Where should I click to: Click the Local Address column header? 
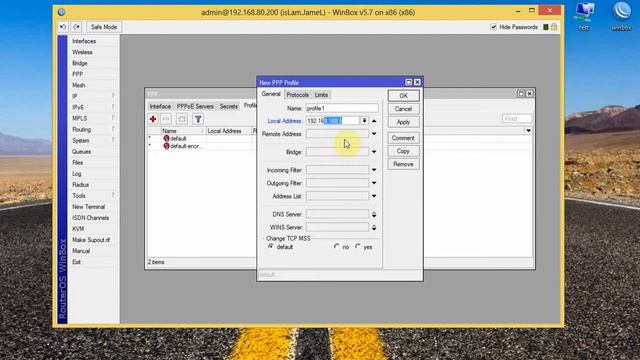(229, 131)
